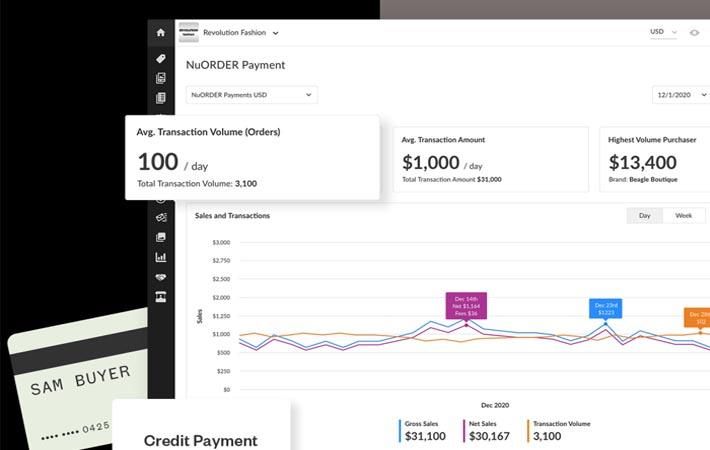Open the NuORDER Payments USD dropdown
The image size is (710, 450).
pyautogui.click(x=252, y=95)
